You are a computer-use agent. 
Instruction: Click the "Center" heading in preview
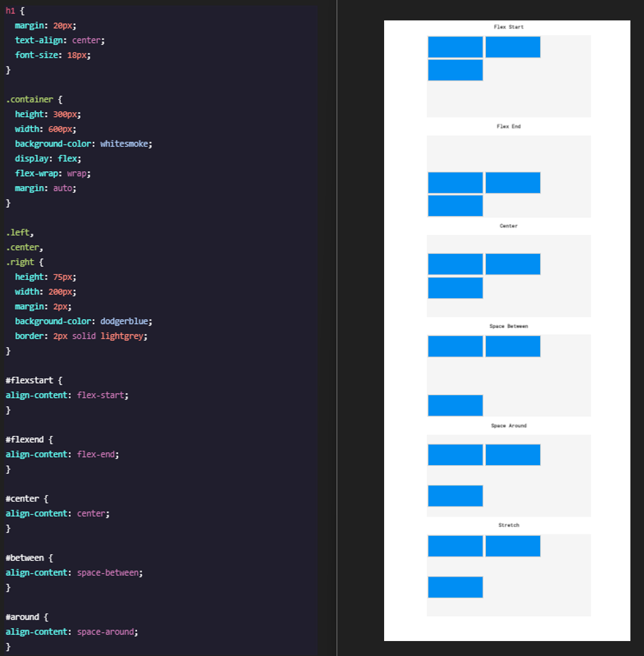click(x=508, y=226)
